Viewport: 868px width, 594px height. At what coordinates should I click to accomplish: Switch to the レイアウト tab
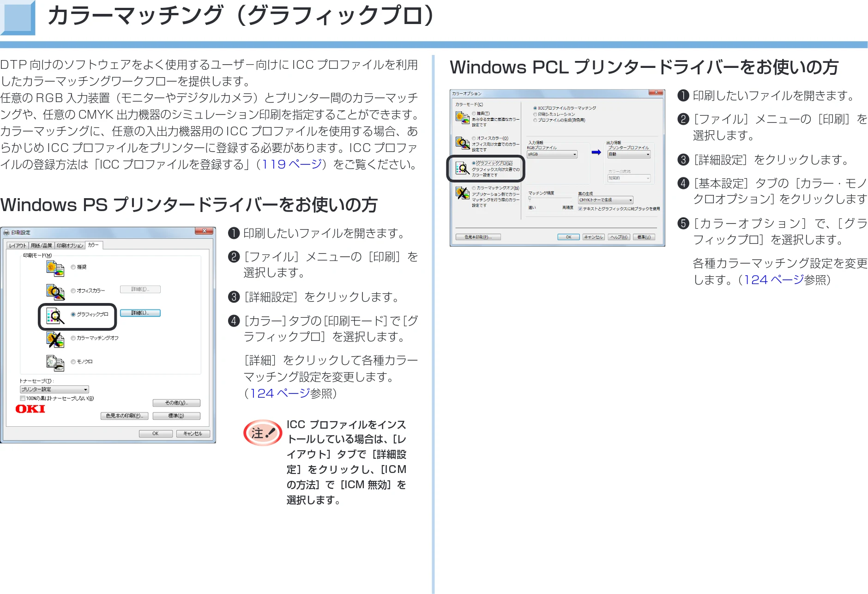coord(18,246)
